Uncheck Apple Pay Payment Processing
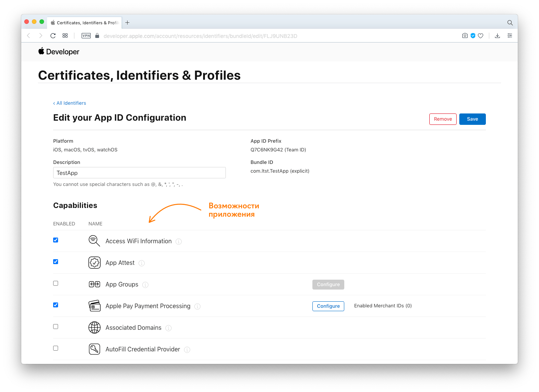539x392 pixels. 56,305
